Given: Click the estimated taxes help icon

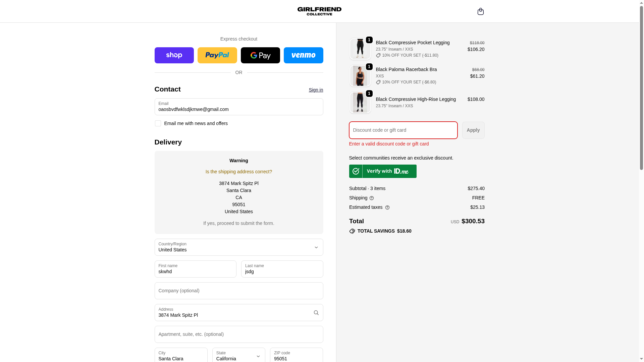Looking at the screenshot, I should (x=387, y=207).
